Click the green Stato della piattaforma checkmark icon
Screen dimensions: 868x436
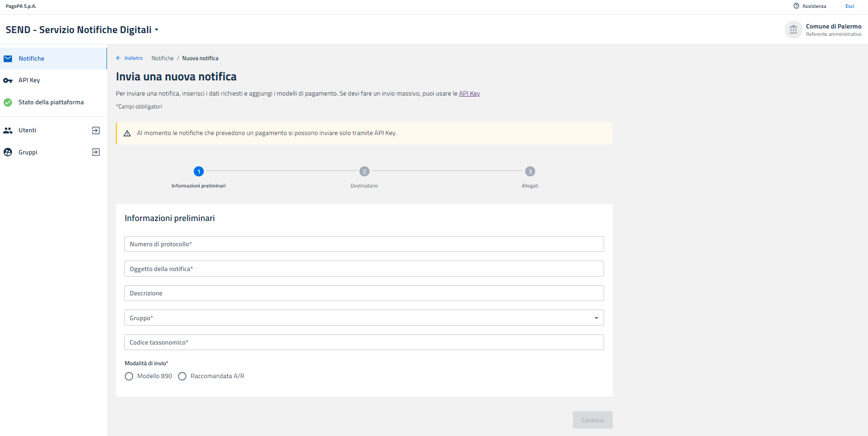[x=8, y=102]
